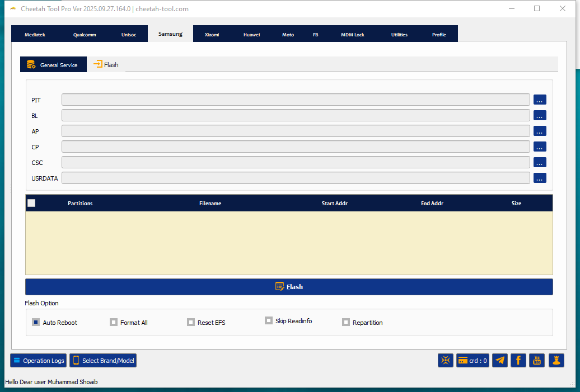Open the Facebook page icon

pyautogui.click(x=518, y=360)
